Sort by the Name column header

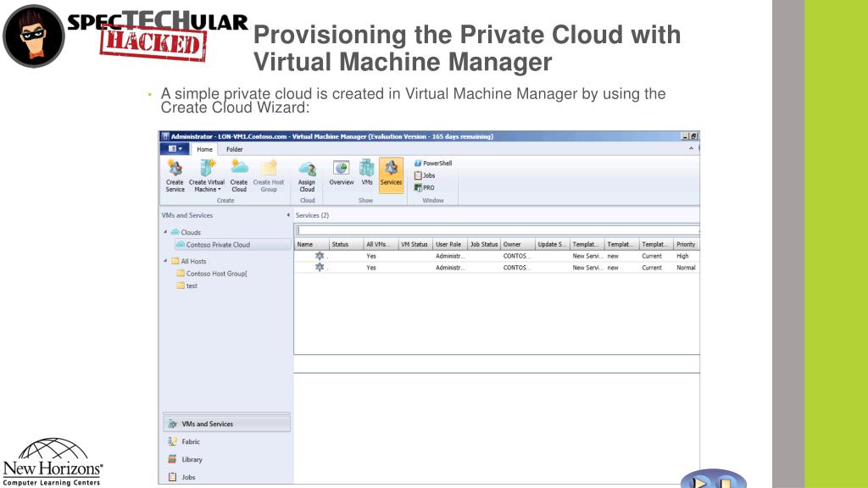point(311,244)
